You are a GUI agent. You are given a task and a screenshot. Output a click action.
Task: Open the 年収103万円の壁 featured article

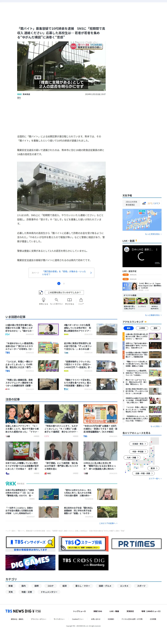(x=100, y=421)
